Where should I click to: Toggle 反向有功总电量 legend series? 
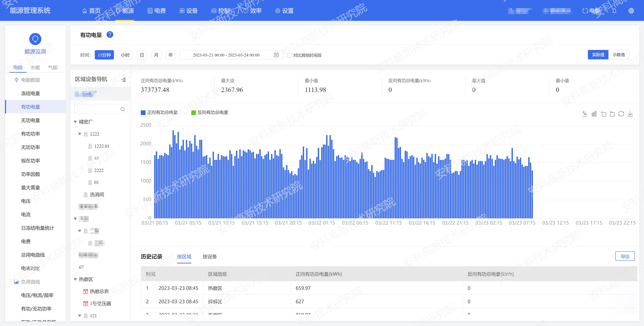click(210, 113)
